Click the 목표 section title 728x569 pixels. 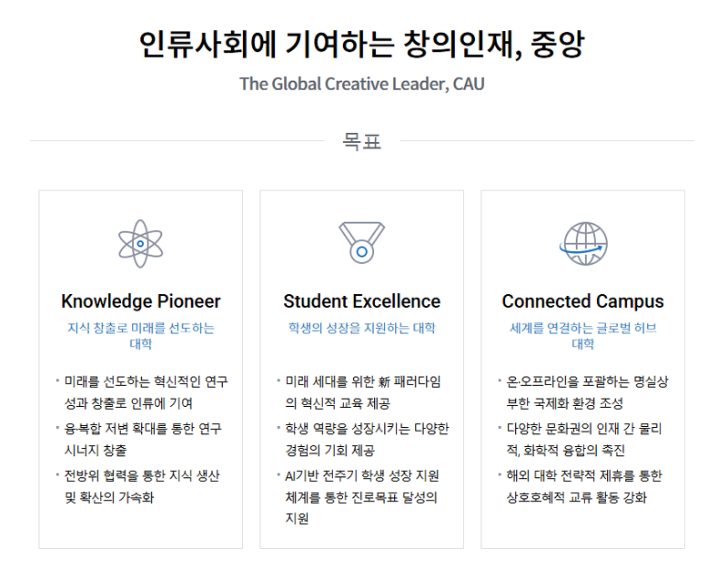click(x=361, y=141)
